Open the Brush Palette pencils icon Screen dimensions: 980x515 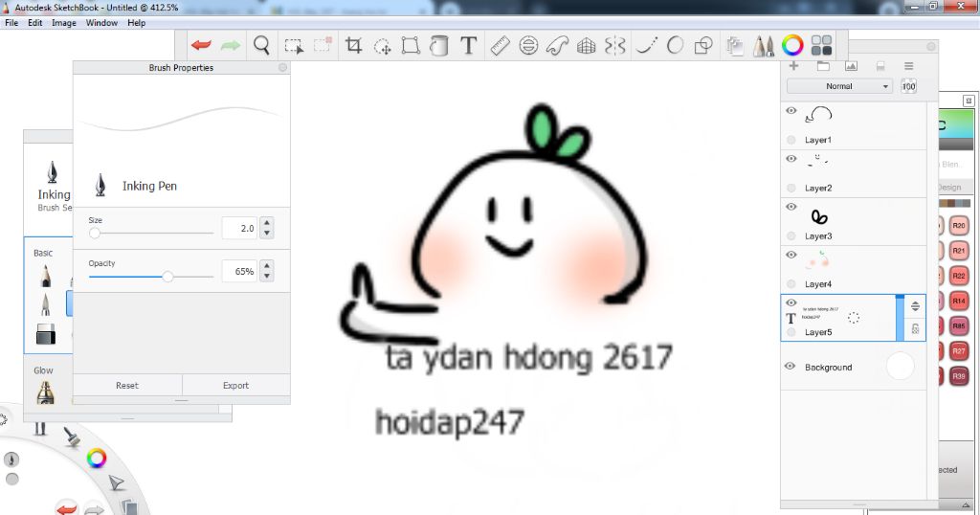tap(763, 46)
